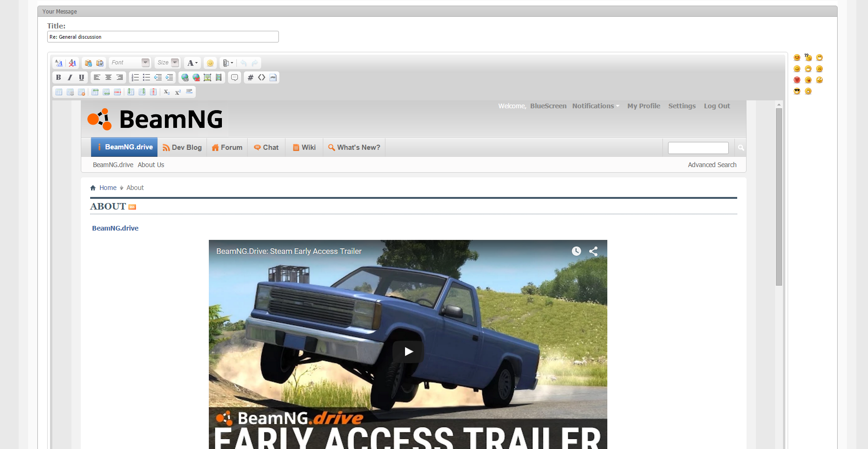Toggle underline formatting
This screenshot has height=449, width=868.
tap(81, 77)
